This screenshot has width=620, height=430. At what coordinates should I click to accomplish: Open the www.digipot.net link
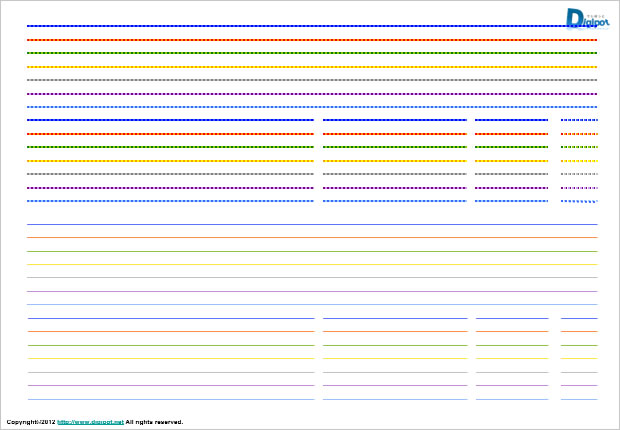pyautogui.click(x=90, y=422)
